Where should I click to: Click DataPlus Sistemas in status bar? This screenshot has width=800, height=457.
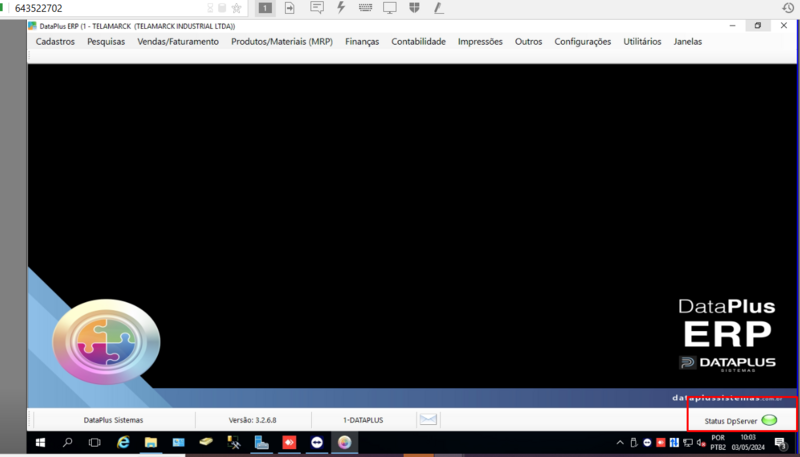113,420
